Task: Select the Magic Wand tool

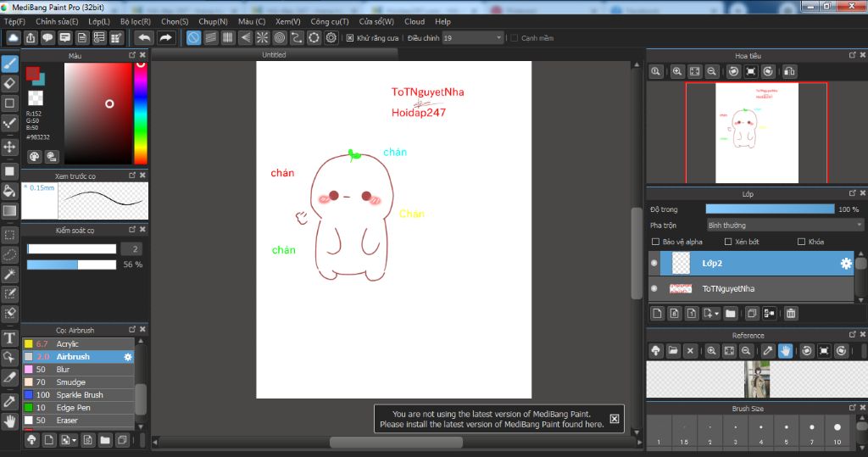Action: coord(10,274)
